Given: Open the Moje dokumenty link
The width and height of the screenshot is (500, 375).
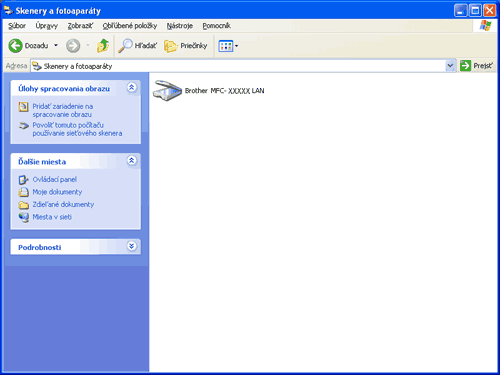Looking at the screenshot, I should pos(57,192).
